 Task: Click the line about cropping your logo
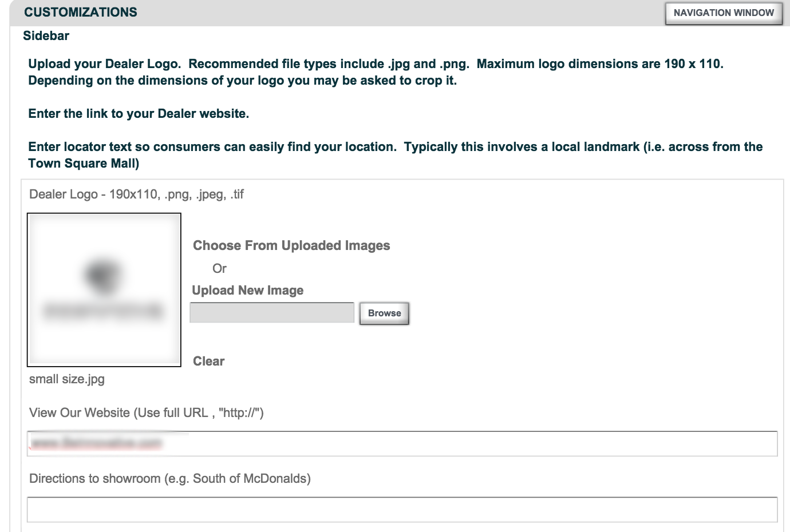(x=243, y=81)
